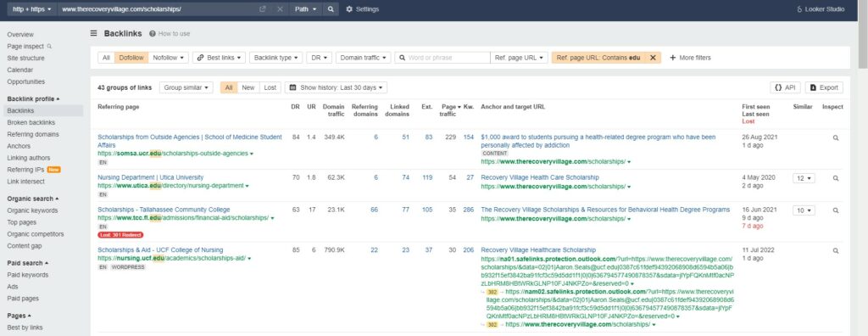
Task: Open Organic keywords in the sidebar
Action: pos(32,210)
